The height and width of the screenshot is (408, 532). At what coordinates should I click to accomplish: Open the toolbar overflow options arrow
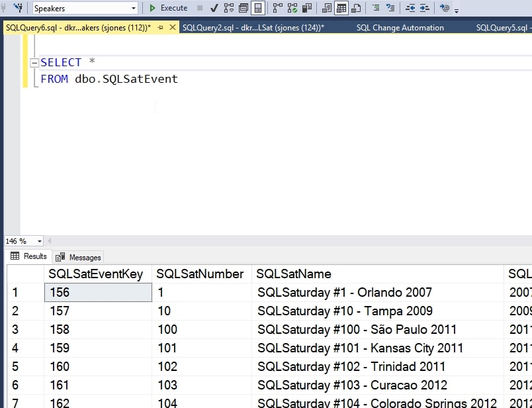click(457, 10)
